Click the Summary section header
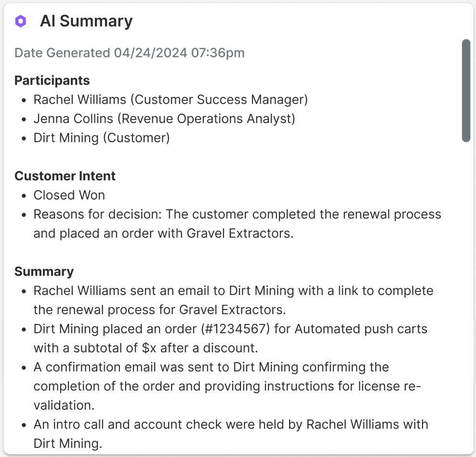 coord(44,271)
